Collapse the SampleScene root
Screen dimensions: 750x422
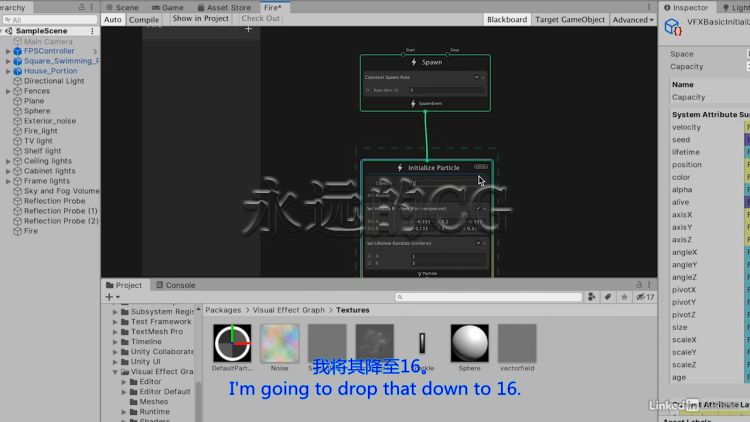2,31
